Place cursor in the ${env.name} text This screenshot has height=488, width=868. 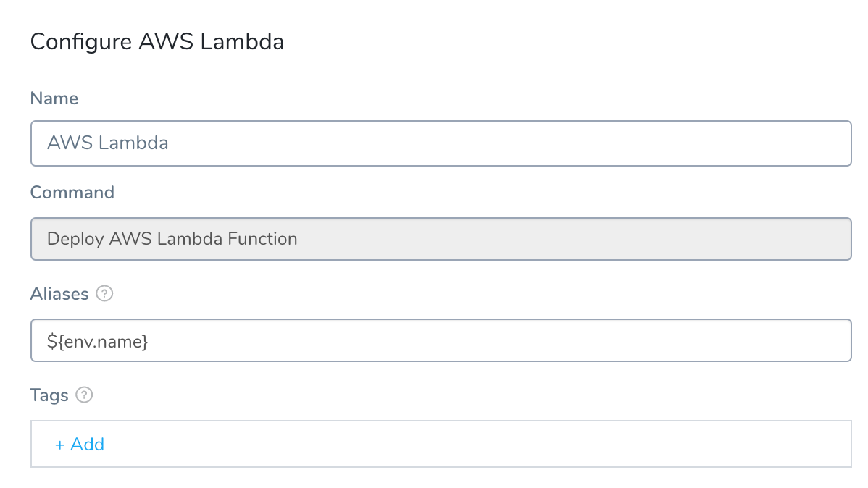point(97,341)
